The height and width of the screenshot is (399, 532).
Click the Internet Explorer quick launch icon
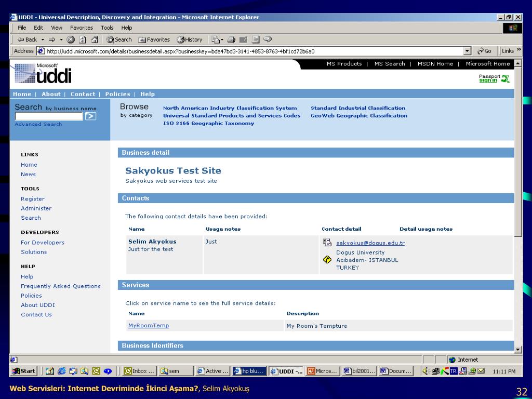[x=61, y=371]
